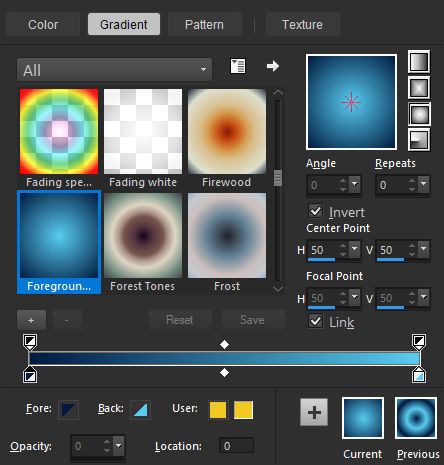Uncheck the Invert checkbox
This screenshot has width=444, height=465.
(x=315, y=211)
